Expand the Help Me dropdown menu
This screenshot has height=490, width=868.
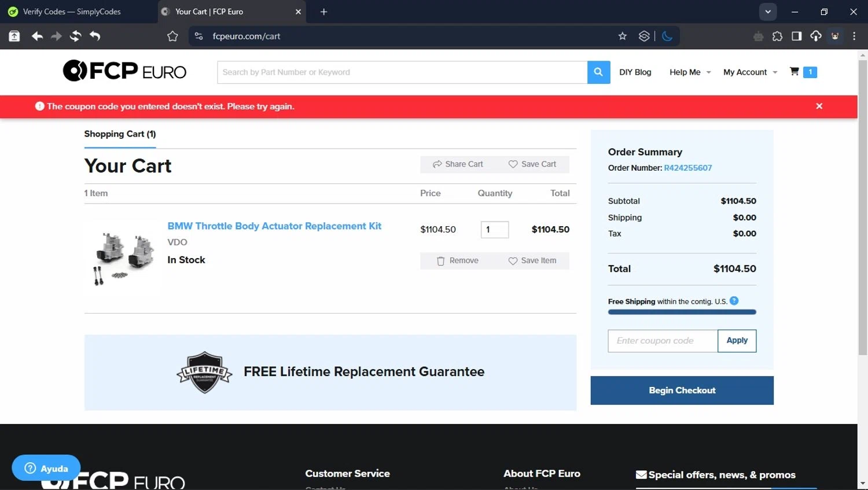pos(690,72)
